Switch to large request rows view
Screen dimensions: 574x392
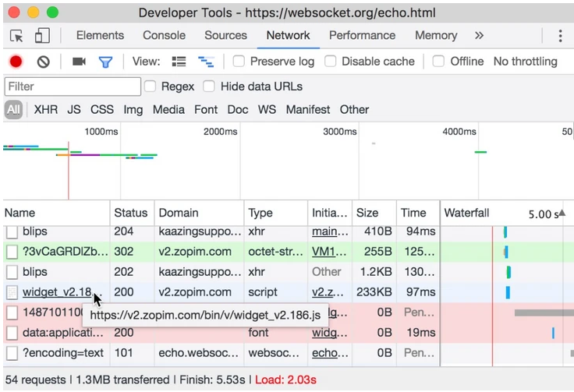(179, 62)
